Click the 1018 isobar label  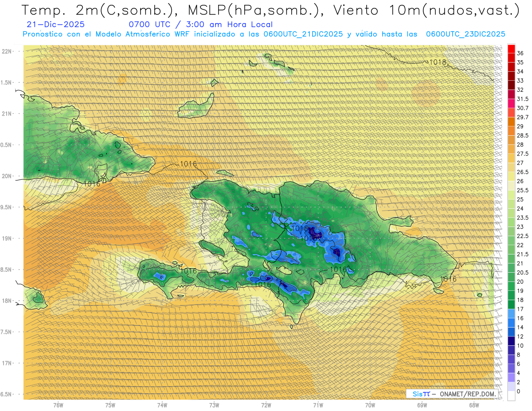[x=438, y=62]
